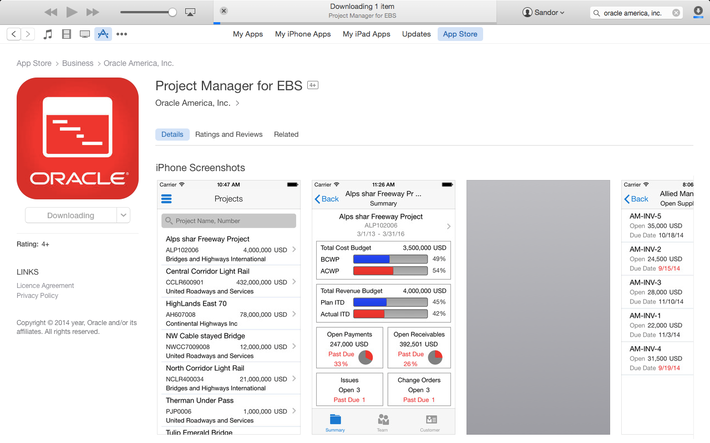Select the Apps library icon

(x=103, y=34)
